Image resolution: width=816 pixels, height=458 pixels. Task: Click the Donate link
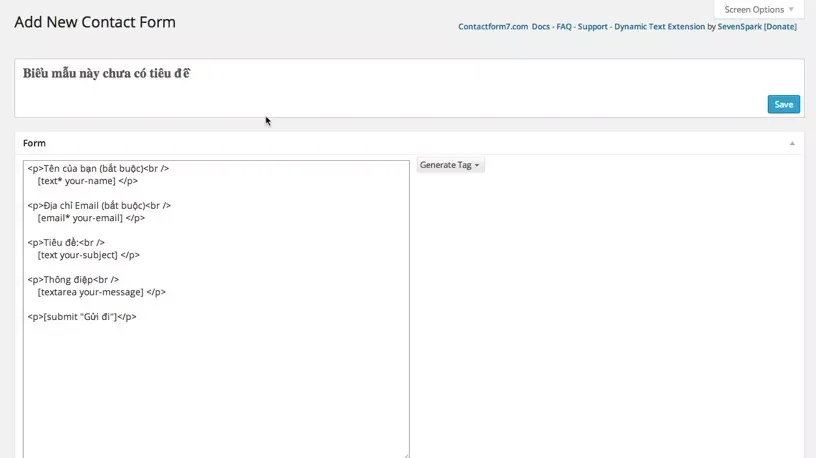click(780, 27)
